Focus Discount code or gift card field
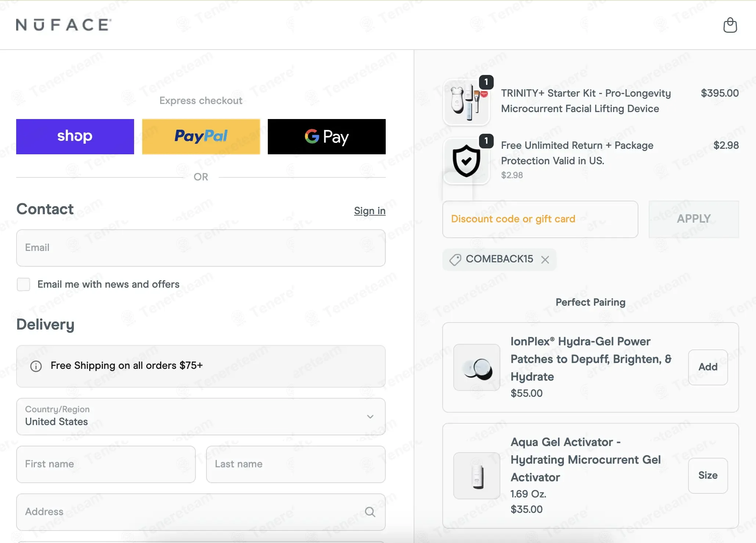Image resolution: width=756 pixels, height=543 pixels. pyautogui.click(x=540, y=219)
